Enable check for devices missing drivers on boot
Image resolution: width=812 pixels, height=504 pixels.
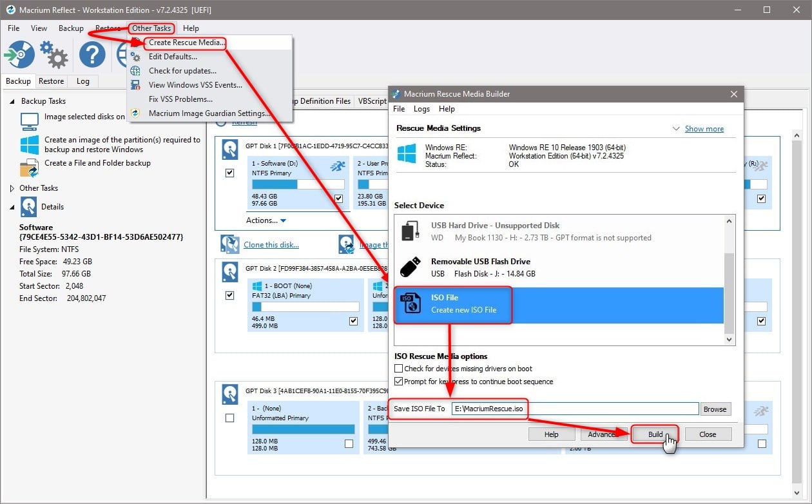click(x=398, y=368)
